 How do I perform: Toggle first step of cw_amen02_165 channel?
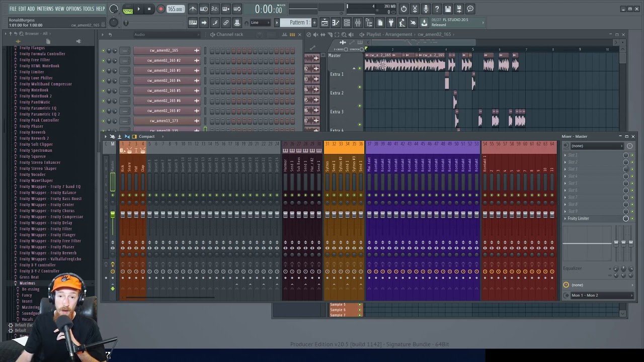click(x=212, y=50)
